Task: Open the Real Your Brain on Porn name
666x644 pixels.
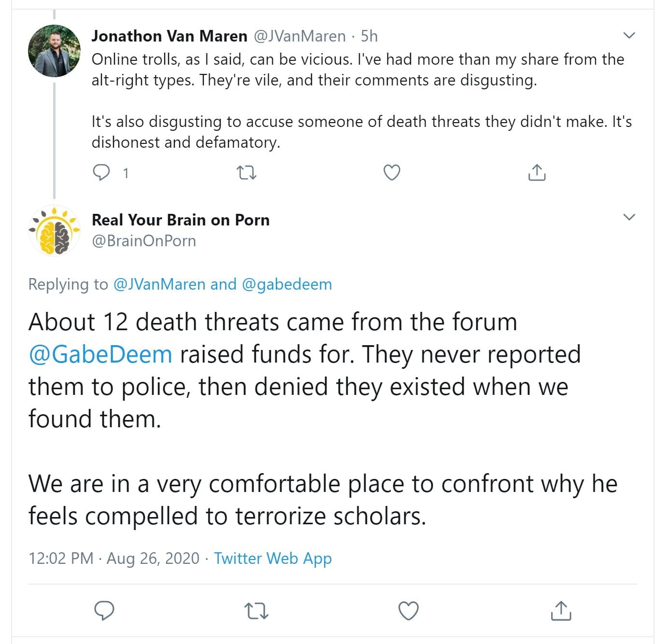Action: click(181, 220)
